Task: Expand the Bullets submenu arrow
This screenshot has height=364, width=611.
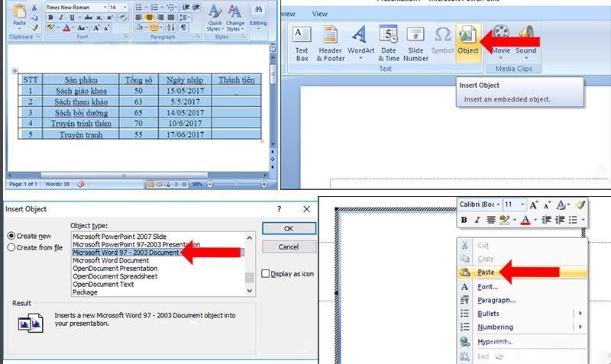Action: tap(580, 314)
